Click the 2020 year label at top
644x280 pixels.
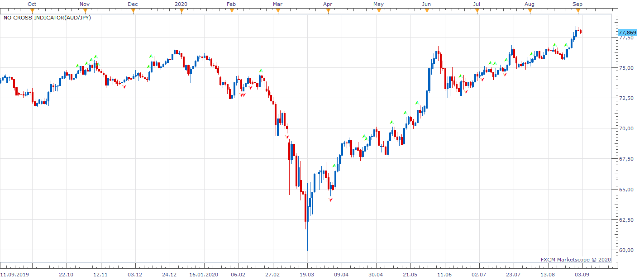[x=181, y=4]
